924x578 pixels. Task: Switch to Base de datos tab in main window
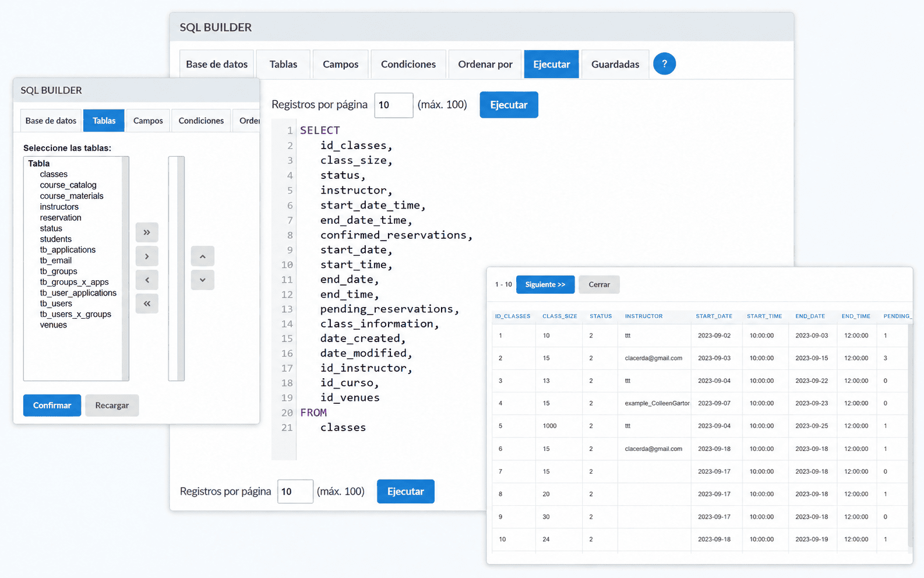pyautogui.click(x=217, y=64)
